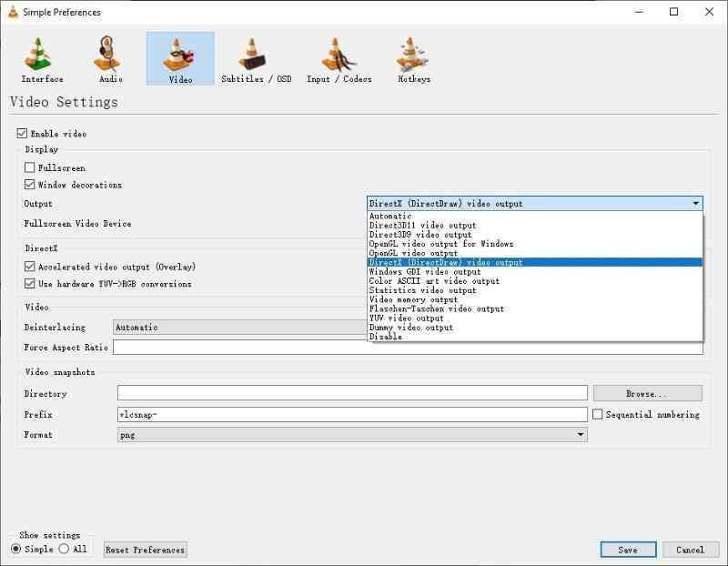Choose Color ASCII art video output
This screenshot has height=566, width=728.
pyautogui.click(x=535, y=281)
